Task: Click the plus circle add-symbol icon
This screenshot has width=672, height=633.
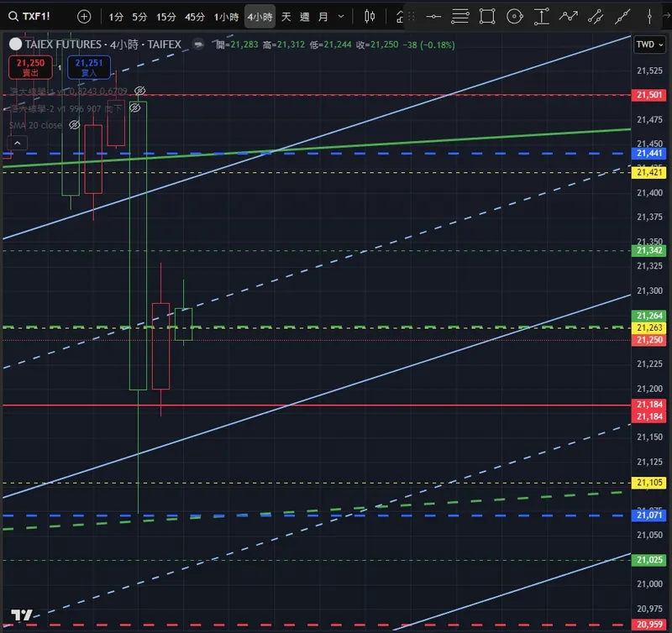Action: pyautogui.click(x=84, y=17)
